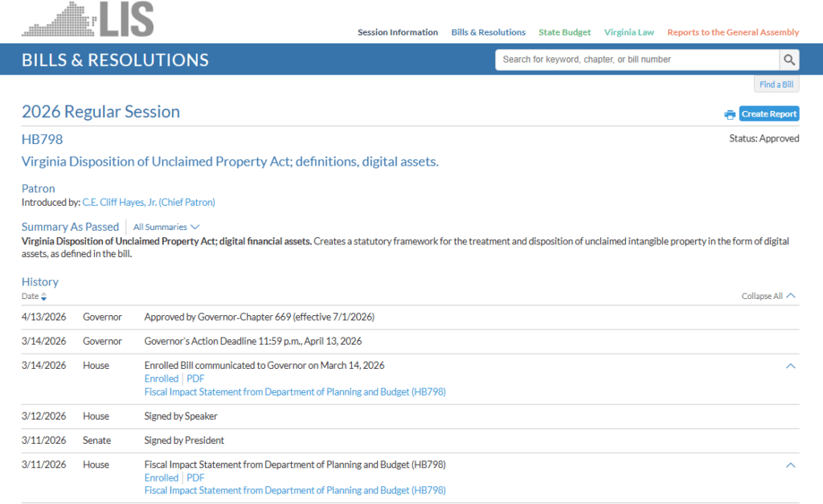Image resolution: width=823 pixels, height=504 pixels.
Task: Click the Create Report button
Action: (x=769, y=114)
